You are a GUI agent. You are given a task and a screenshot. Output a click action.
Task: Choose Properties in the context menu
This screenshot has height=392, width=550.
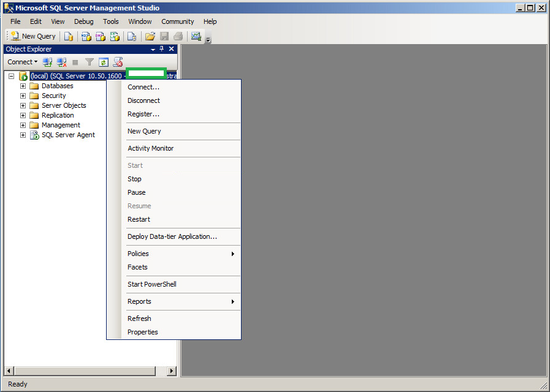tap(181, 332)
